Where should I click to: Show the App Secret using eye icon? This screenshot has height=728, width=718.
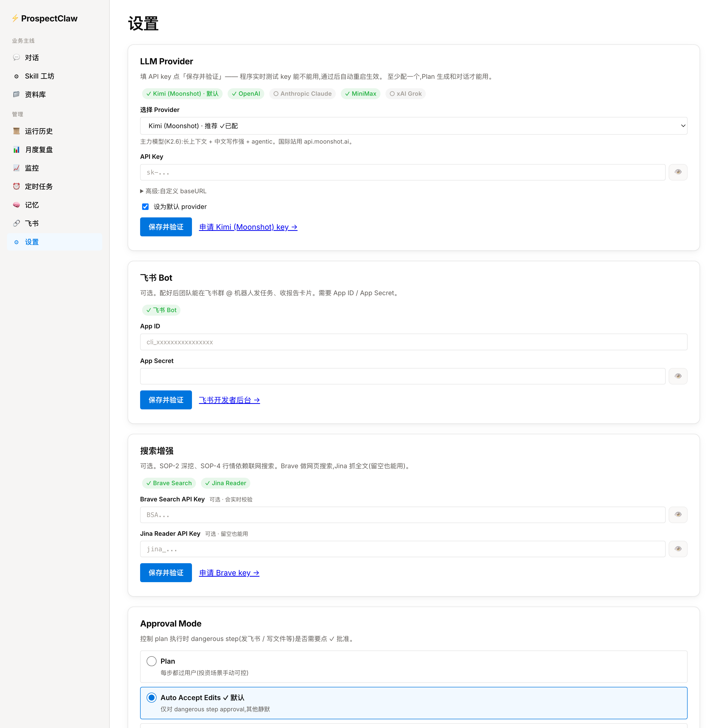coord(678,376)
